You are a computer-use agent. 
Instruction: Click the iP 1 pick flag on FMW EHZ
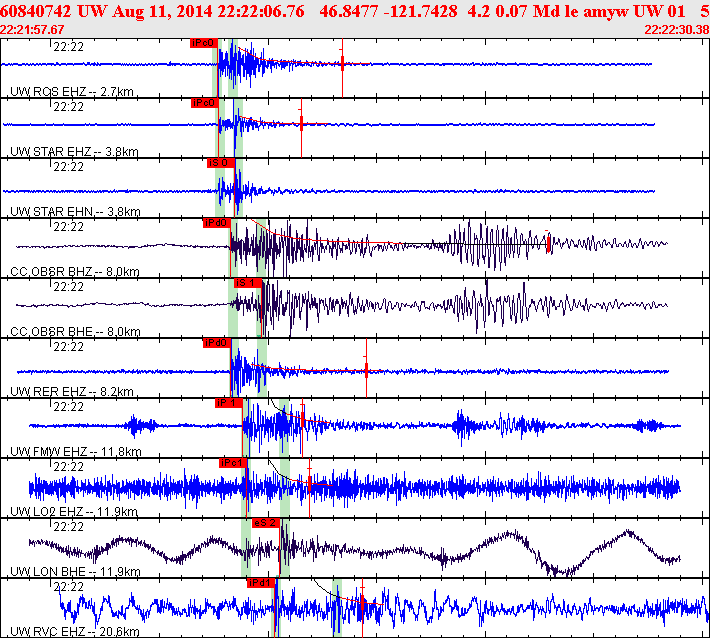click(x=229, y=403)
